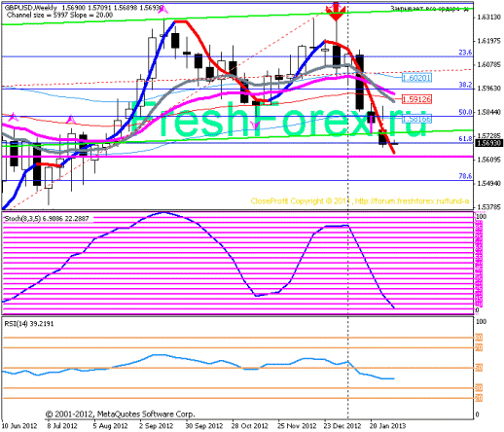
Task: Click the 25 Nov 2012 date label
Action: [297, 426]
